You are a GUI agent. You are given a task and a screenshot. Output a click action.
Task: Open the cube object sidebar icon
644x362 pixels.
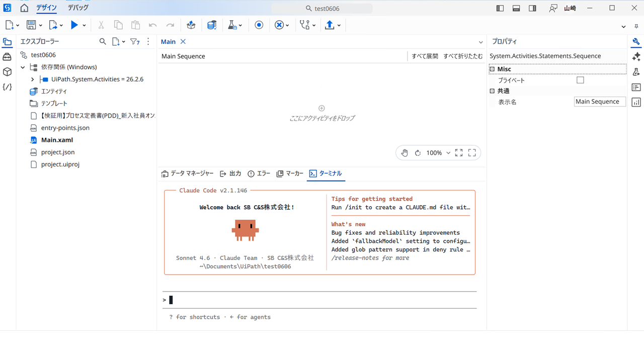point(7,72)
